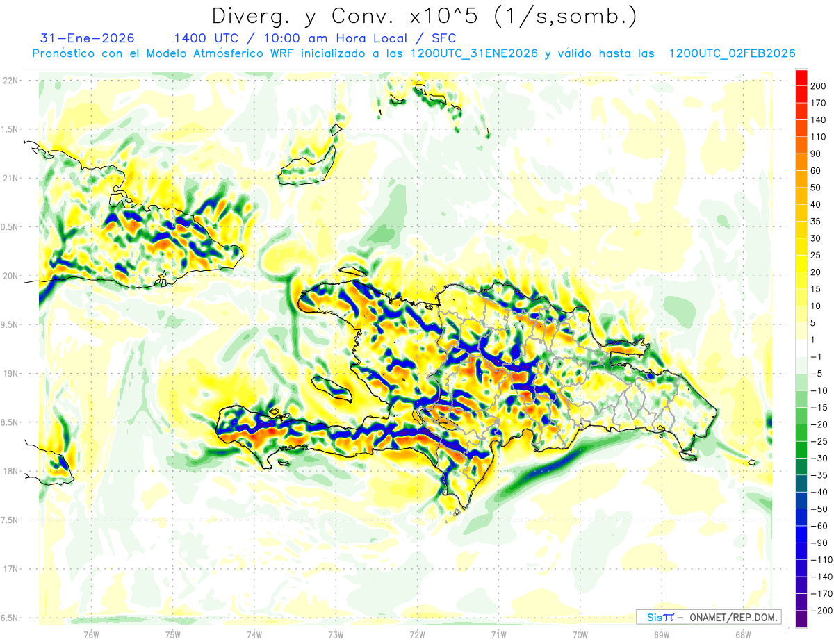
Task: Click the '72W' longitude label
Action: [417, 634]
